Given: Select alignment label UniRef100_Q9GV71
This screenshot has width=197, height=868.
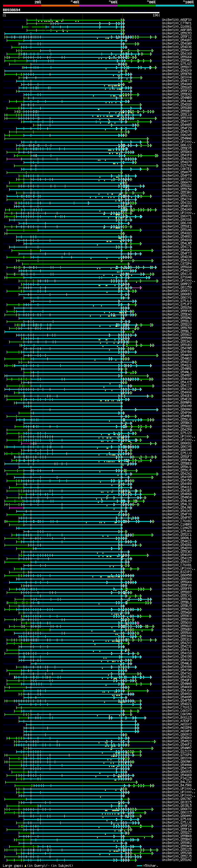Looking at the screenshot, I should [x=177, y=216].
